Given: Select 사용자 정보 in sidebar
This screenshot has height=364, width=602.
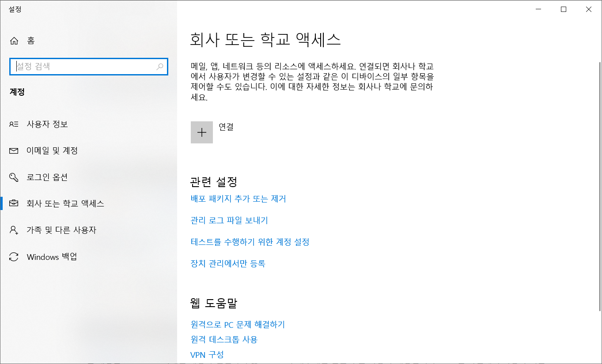Looking at the screenshot, I should coord(88,124).
